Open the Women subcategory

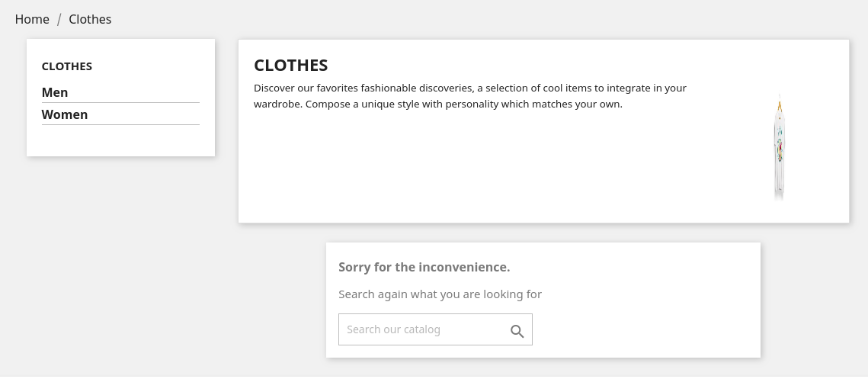65,114
